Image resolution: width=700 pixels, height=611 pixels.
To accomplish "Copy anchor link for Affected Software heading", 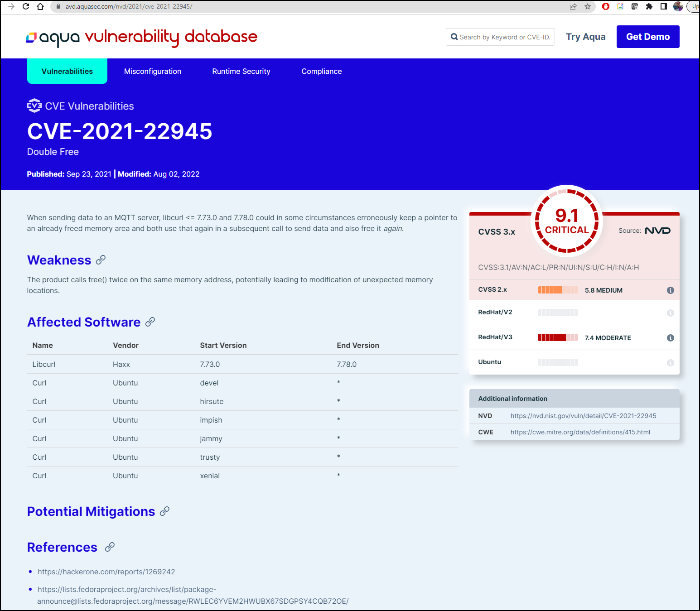I will point(150,322).
